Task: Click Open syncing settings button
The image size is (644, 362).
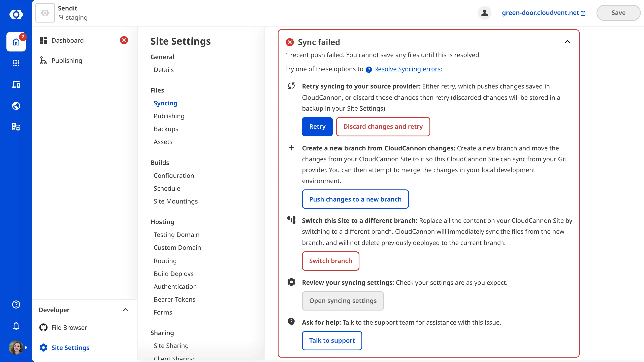Action: [343, 301]
